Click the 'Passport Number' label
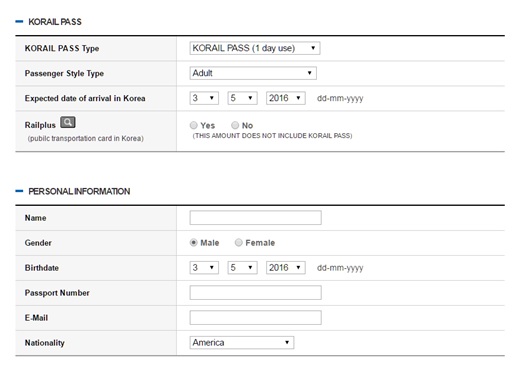The image size is (519, 367). [57, 293]
